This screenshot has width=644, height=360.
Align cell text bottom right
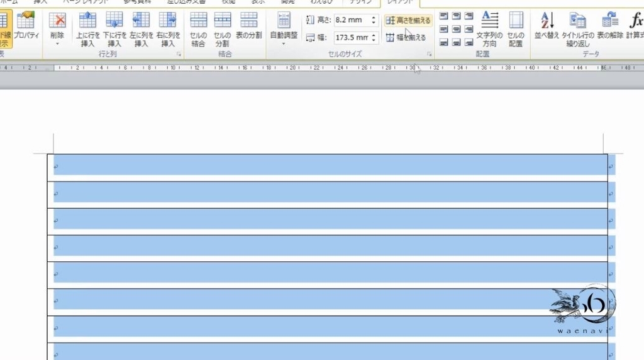(469, 42)
